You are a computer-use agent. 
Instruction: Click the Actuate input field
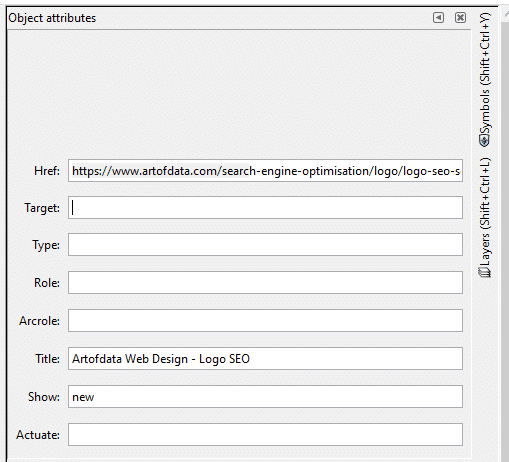(265, 435)
